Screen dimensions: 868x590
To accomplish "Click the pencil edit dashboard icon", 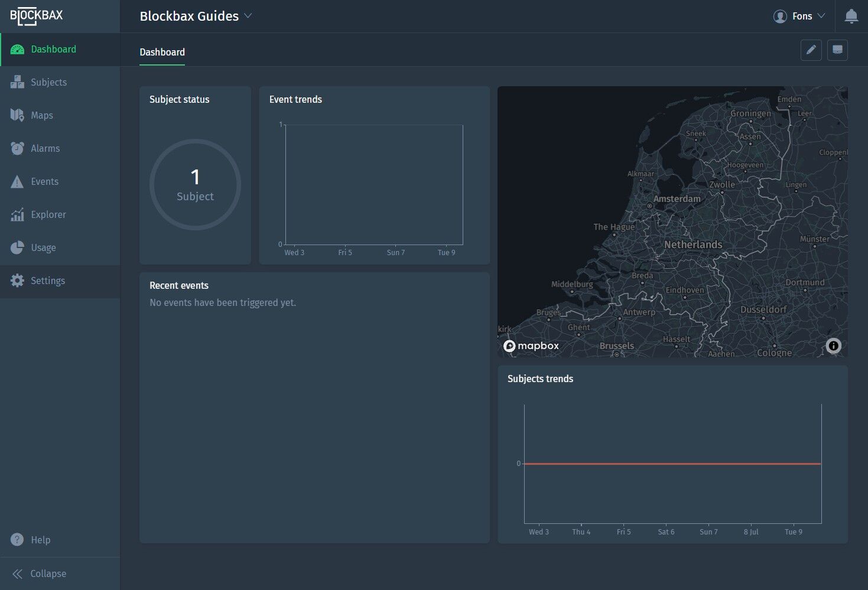I will pos(811,50).
